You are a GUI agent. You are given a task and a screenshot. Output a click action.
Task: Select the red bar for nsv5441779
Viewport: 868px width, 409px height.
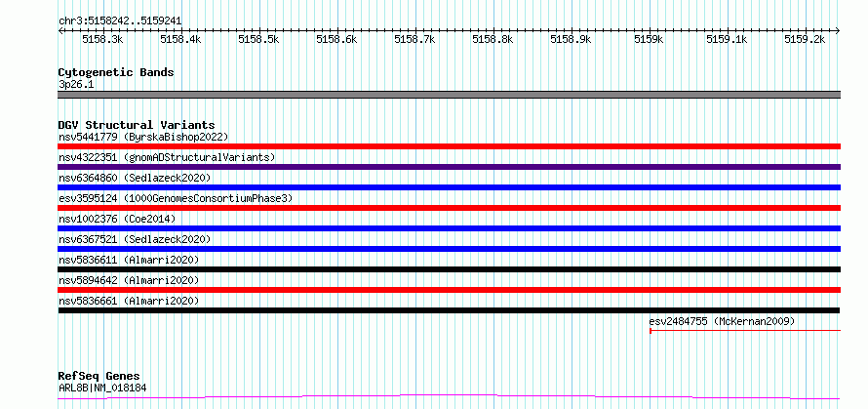(450, 146)
